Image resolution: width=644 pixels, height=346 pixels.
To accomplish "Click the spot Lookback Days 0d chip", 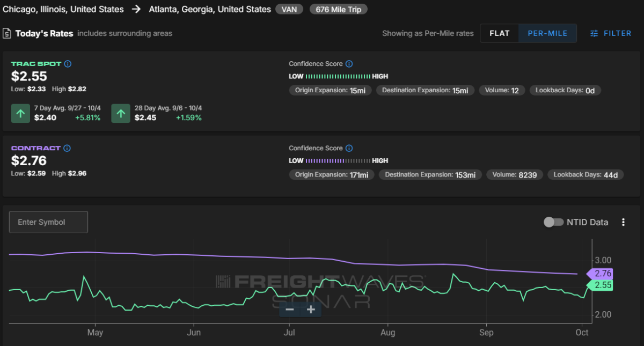I will pyautogui.click(x=565, y=90).
